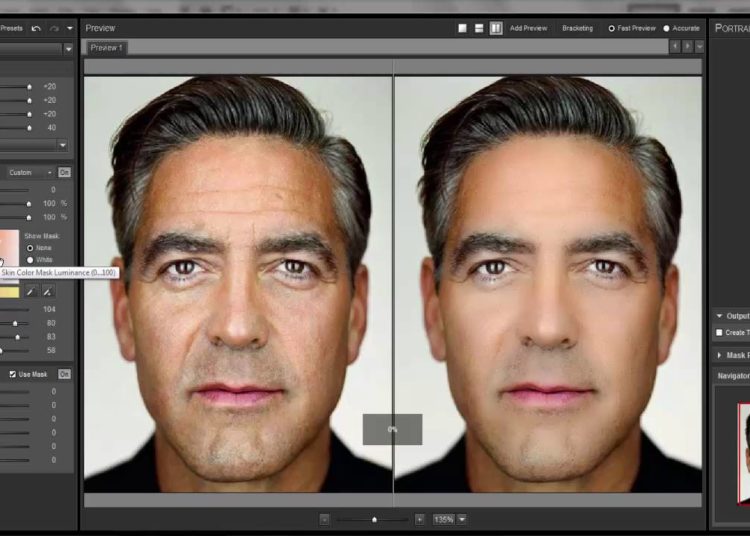Screen dimensions: 750x536
Task: Click the undo arrow icon
Action: click(37, 28)
